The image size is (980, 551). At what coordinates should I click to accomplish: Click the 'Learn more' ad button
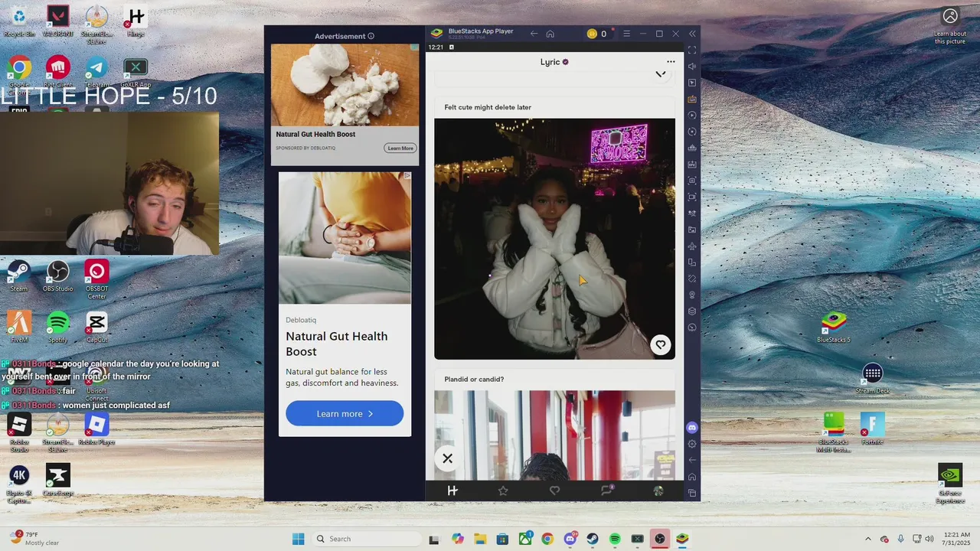point(345,413)
